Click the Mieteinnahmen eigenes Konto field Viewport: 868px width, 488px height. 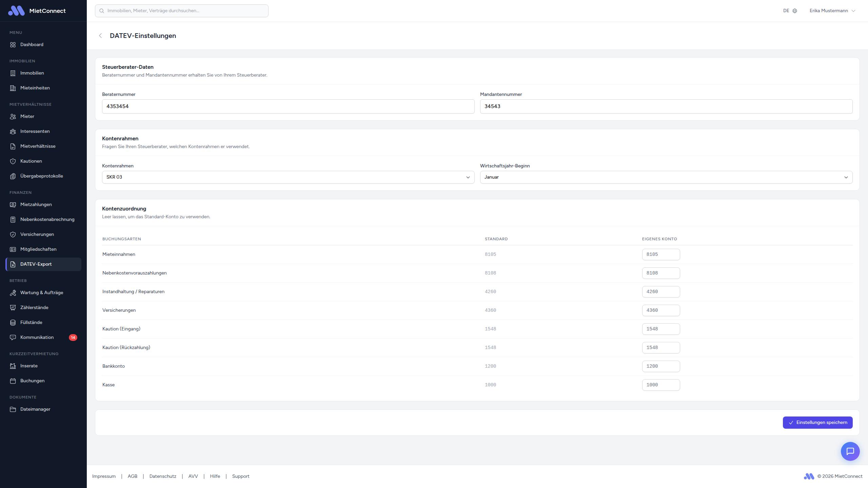[660, 255]
